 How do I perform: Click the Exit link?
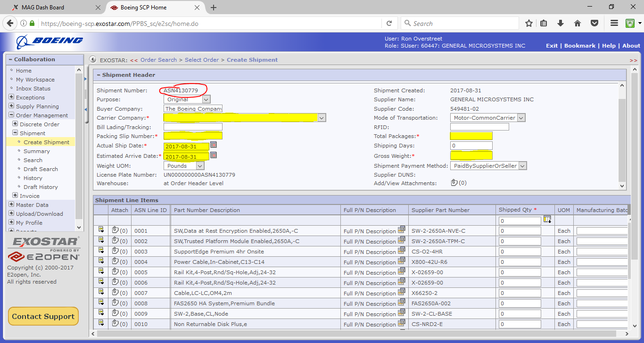pos(552,46)
